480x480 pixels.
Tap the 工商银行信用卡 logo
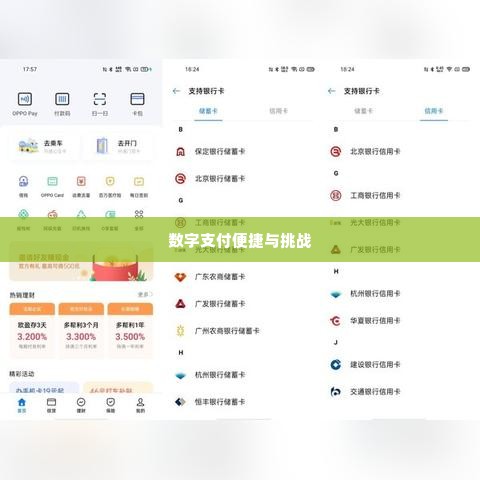pyautogui.click(x=336, y=195)
